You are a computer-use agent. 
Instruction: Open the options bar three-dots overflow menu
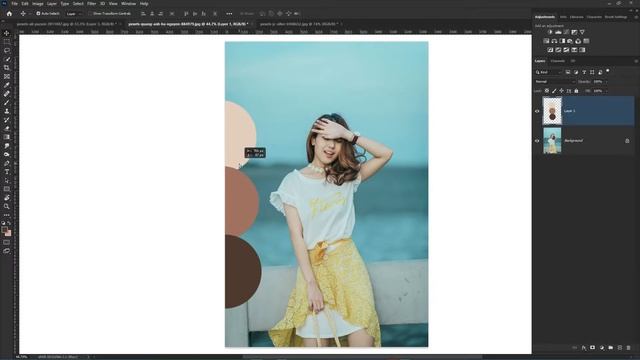(229, 13)
